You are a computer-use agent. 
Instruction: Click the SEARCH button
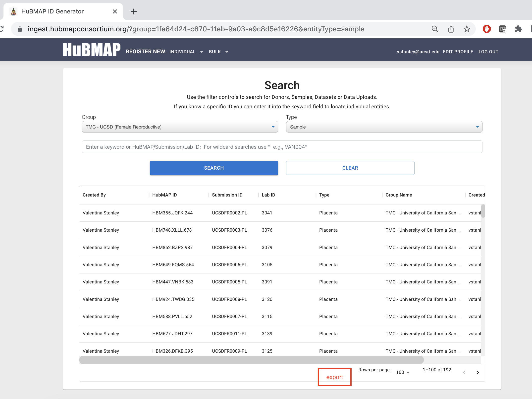pyautogui.click(x=214, y=168)
